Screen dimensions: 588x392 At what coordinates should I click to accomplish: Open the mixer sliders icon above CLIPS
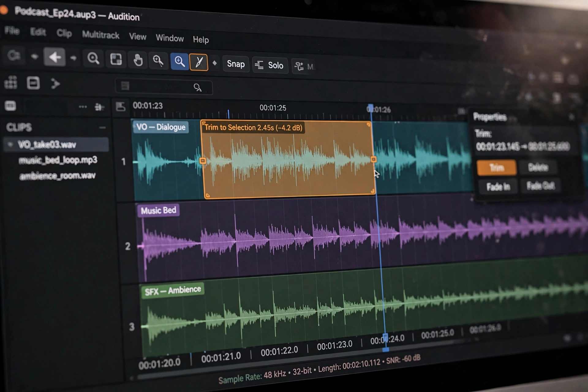tap(99, 107)
